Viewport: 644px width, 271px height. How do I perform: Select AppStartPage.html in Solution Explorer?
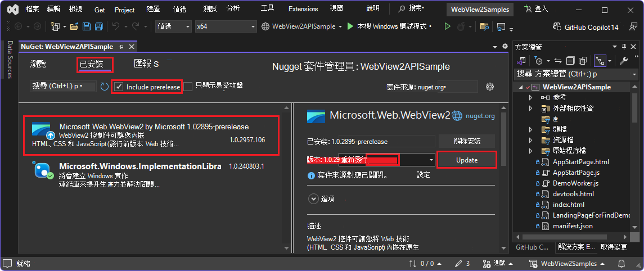[x=581, y=162]
